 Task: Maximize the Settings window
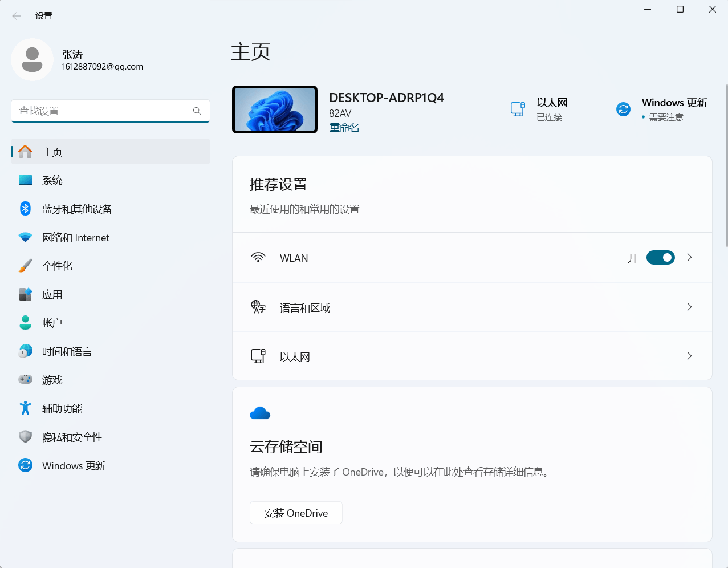(x=680, y=9)
